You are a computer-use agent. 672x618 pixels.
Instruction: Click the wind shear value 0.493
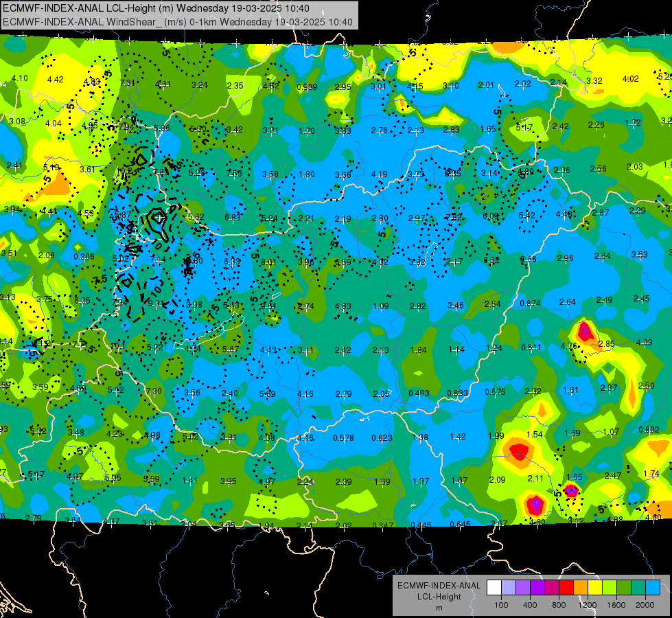pos(419,393)
